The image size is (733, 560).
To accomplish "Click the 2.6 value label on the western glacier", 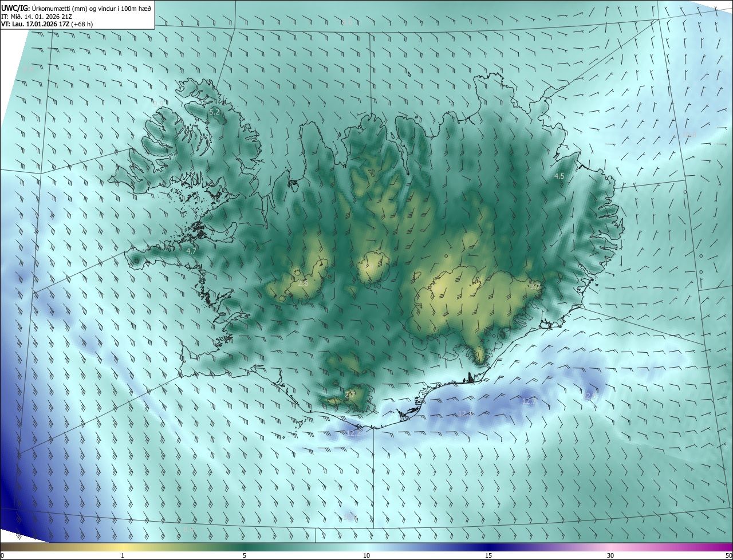I will point(303,283).
